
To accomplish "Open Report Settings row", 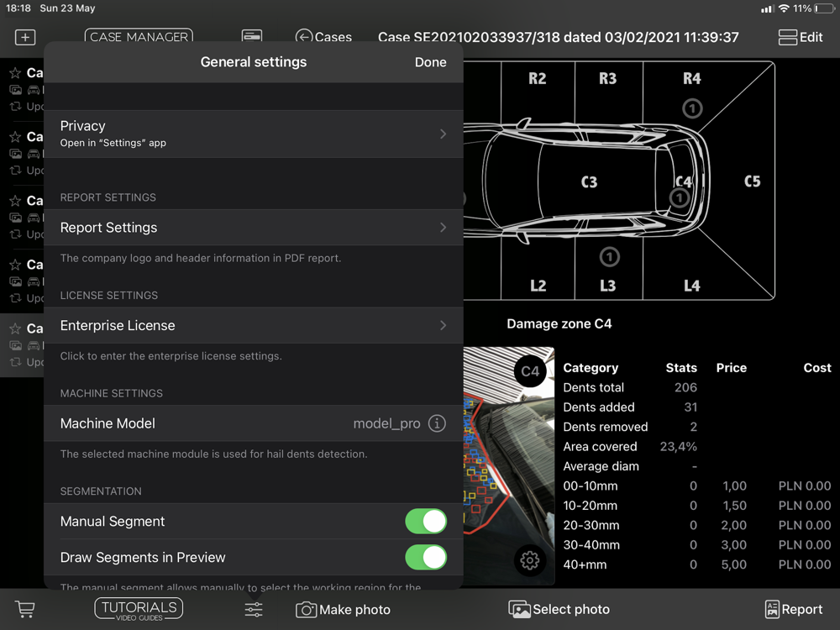I will (x=254, y=227).
